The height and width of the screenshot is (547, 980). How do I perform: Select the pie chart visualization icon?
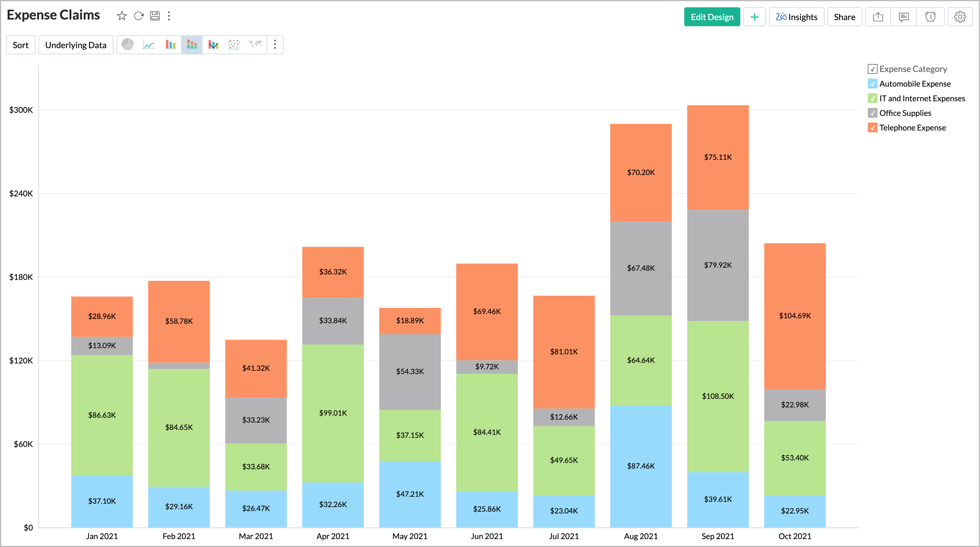click(x=127, y=45)
